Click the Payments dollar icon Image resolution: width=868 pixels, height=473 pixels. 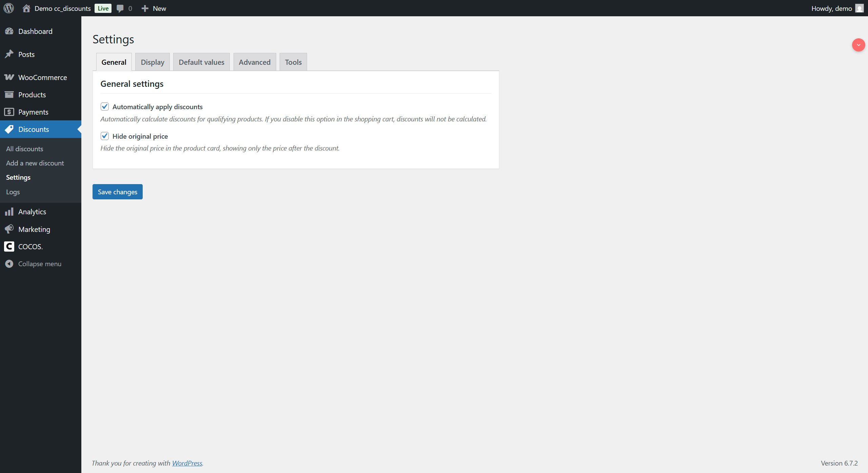tap(9, 112)
